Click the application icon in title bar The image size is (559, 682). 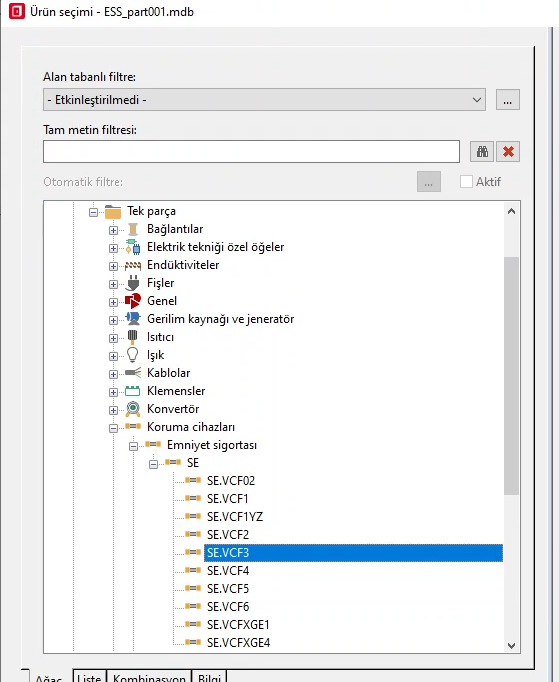(17, 11)
